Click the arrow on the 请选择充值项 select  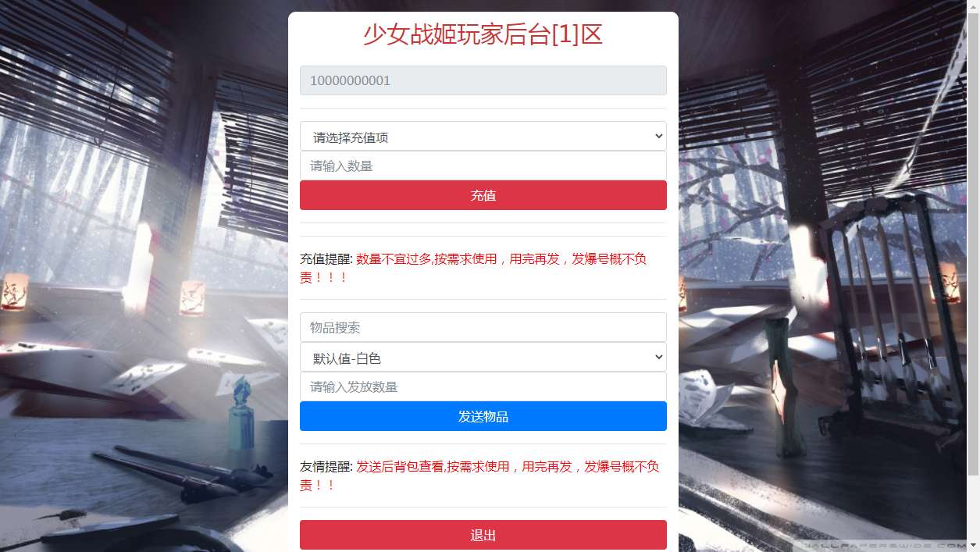click(657, 136)
